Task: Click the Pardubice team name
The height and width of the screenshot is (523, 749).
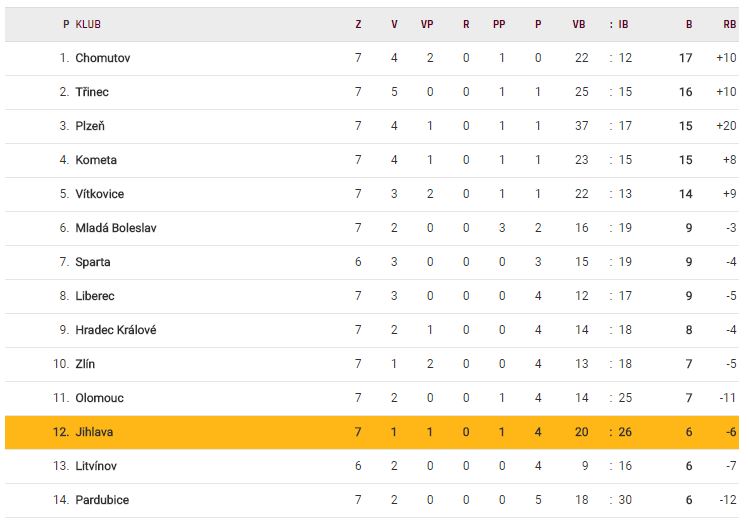Action: click(x=102, y=500)
